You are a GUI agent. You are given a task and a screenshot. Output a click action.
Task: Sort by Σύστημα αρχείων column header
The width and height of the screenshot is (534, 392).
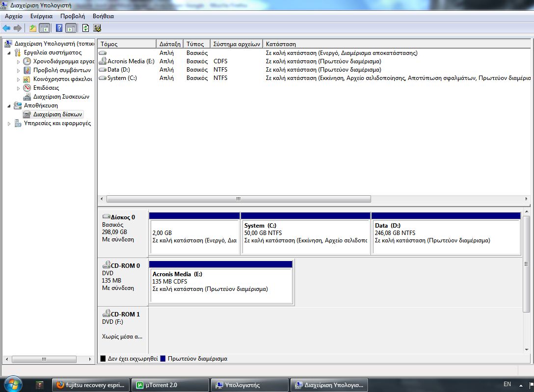(x=237, y=44)
